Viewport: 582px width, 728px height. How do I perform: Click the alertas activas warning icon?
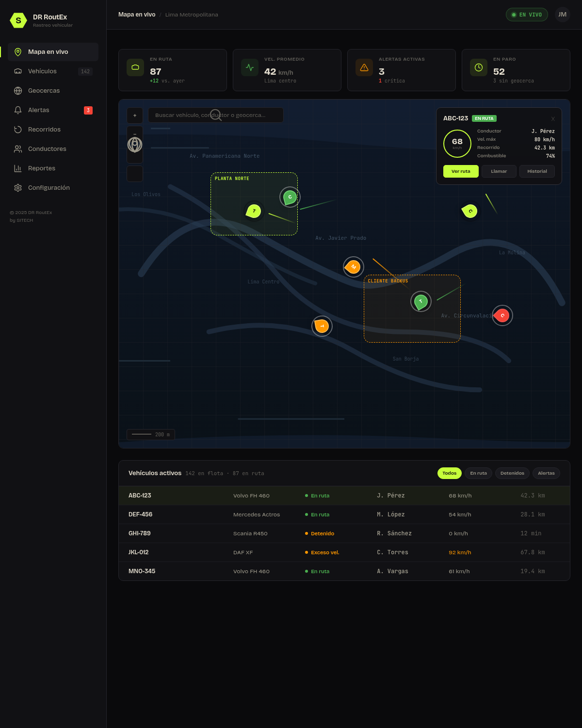click(x=364, y=67)
